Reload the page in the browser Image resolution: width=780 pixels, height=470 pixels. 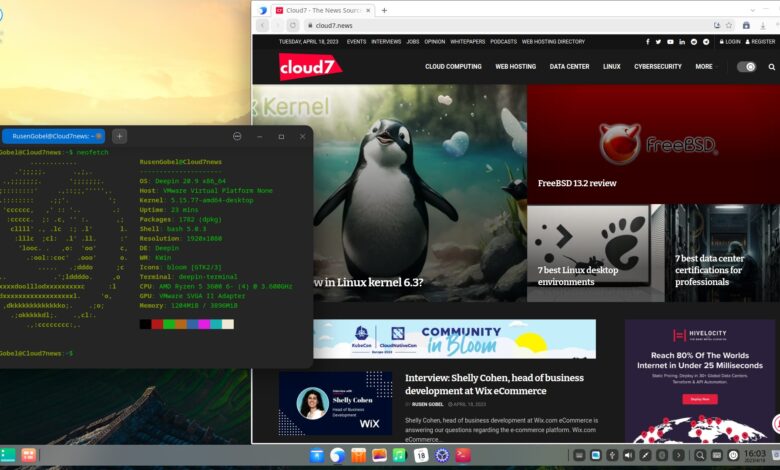293,25
